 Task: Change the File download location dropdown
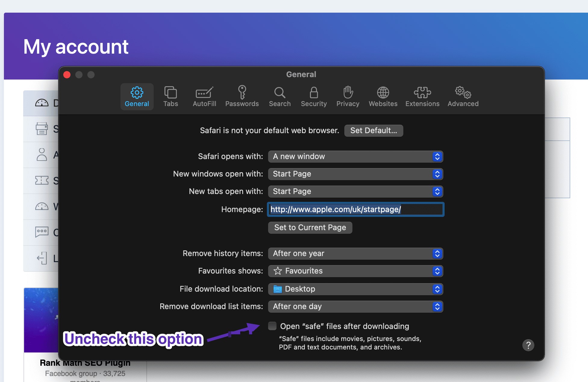[355, 289]
